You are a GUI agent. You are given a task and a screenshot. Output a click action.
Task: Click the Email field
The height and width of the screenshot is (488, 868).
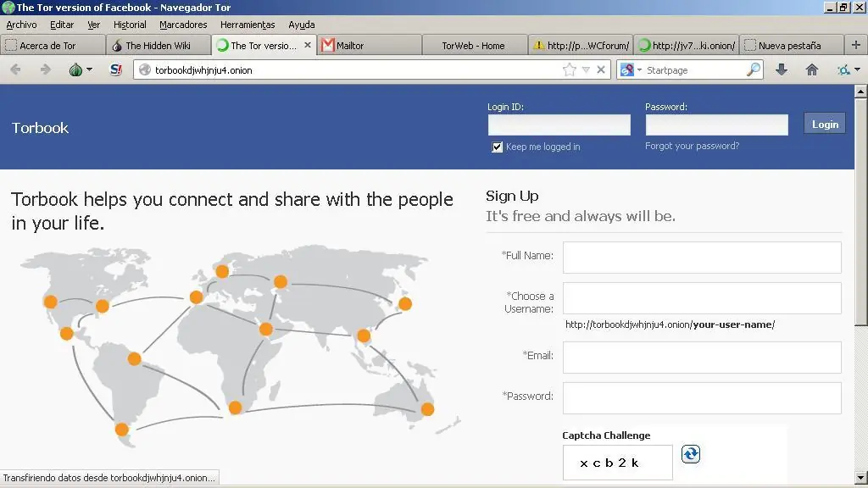click(702, 358)
